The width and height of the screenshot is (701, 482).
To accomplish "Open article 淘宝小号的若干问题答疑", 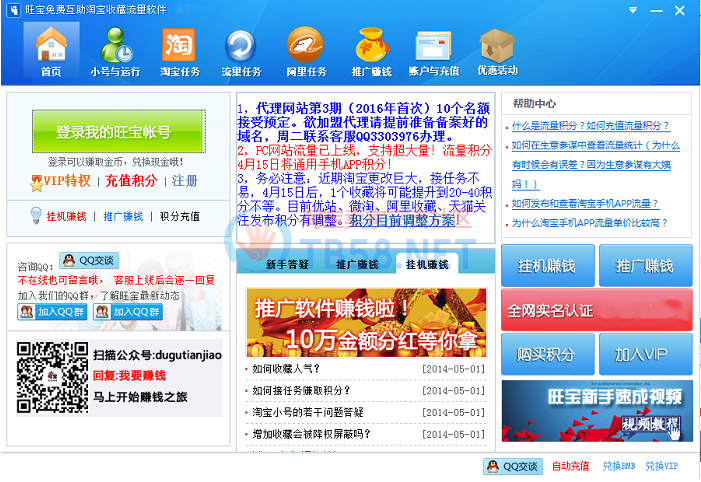I will tap(308, 412).
